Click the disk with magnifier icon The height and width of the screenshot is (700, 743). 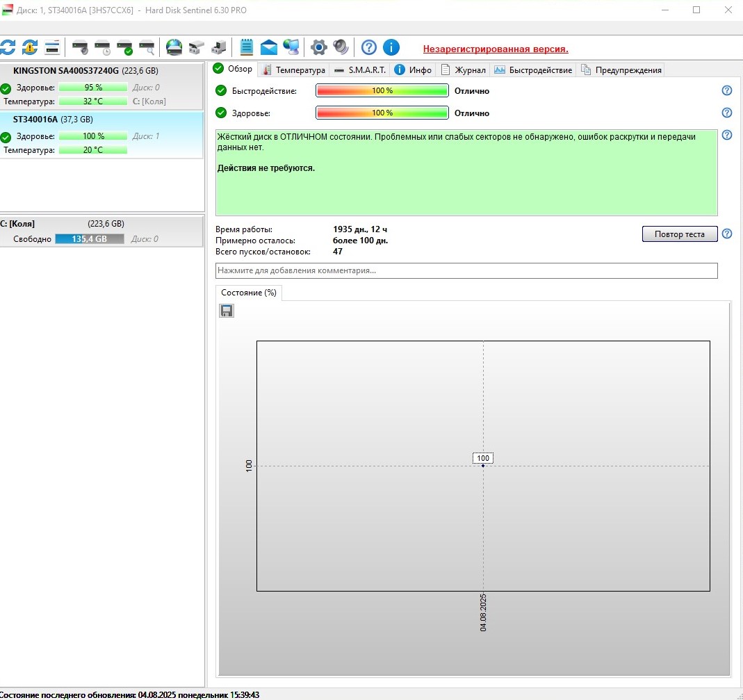click(x=147, y=47)
